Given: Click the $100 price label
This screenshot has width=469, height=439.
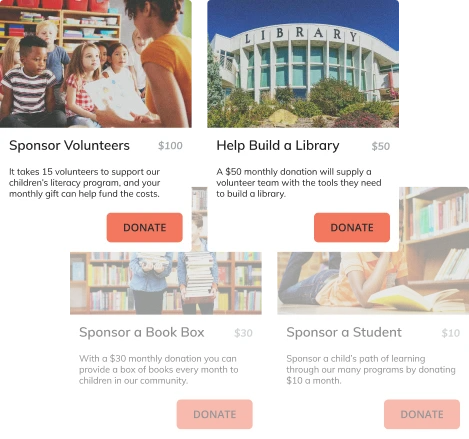Looking at the screenshot, I should [x=170, y=146].
